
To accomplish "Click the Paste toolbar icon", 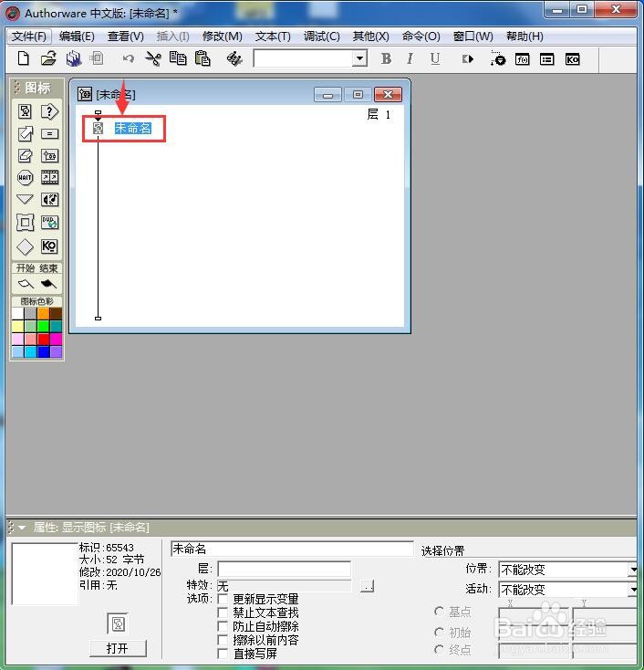I will [203, 58].
